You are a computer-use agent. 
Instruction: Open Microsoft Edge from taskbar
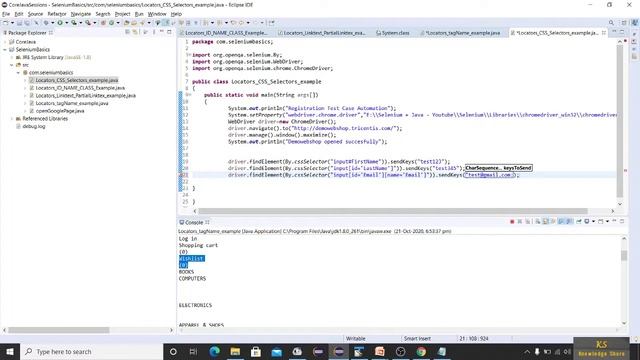(x=214, y=351)
